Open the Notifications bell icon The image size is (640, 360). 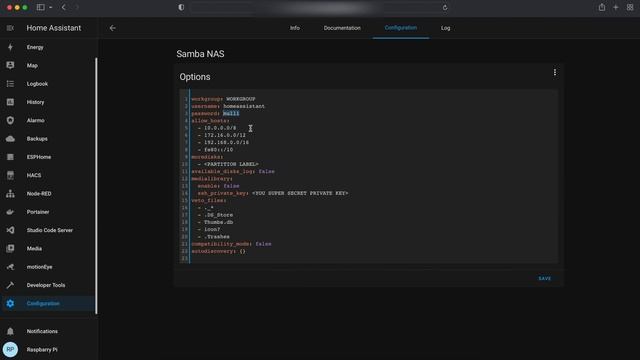tap(10, 331)
